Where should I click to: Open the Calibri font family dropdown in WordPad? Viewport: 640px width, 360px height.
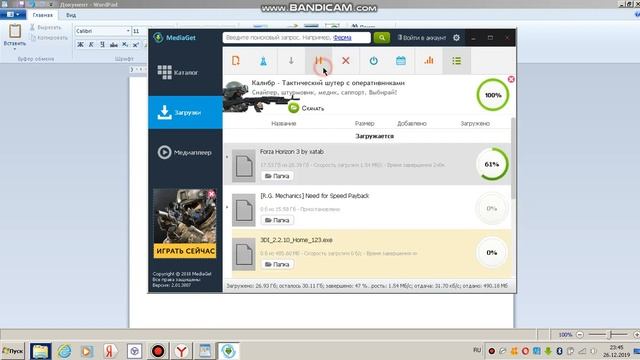coord(128,31)
